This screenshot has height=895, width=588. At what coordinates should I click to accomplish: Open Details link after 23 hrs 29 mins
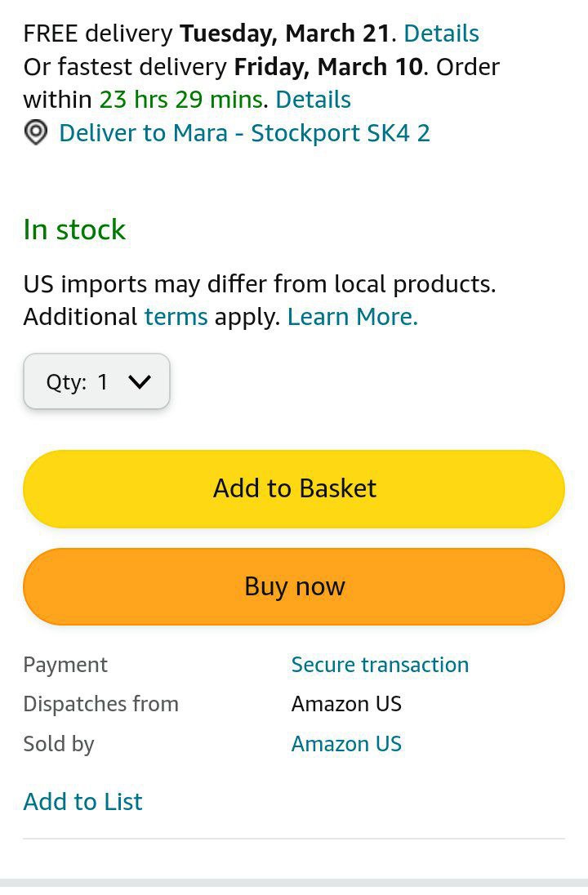(313, 100)
